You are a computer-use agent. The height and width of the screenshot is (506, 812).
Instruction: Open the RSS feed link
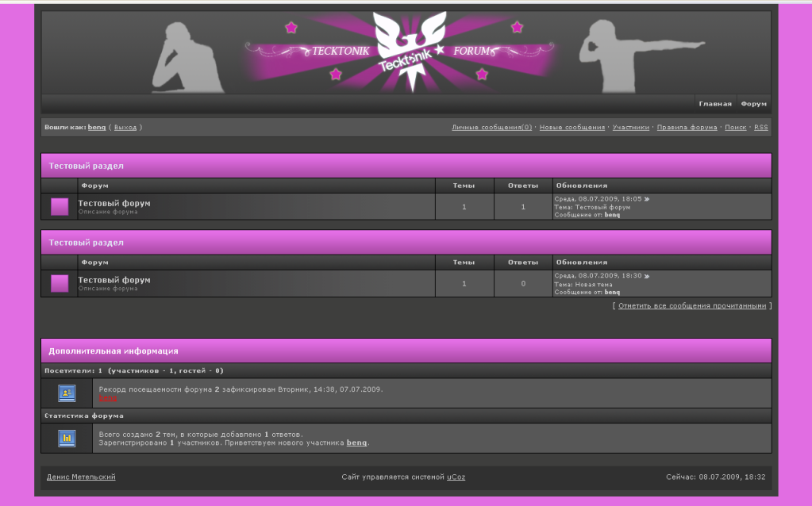pos(760,127)
